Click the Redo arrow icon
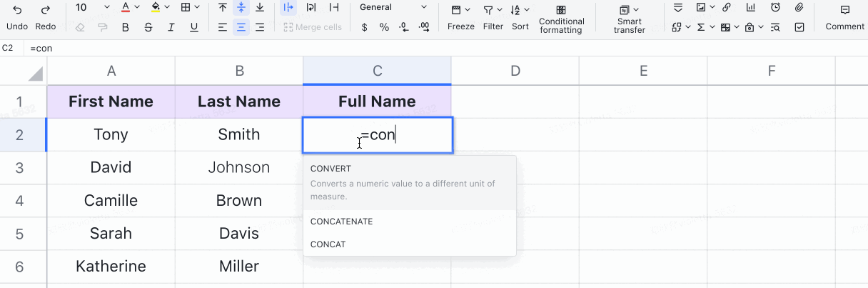Viewport: 868px width, 288px height. (45, 9)
